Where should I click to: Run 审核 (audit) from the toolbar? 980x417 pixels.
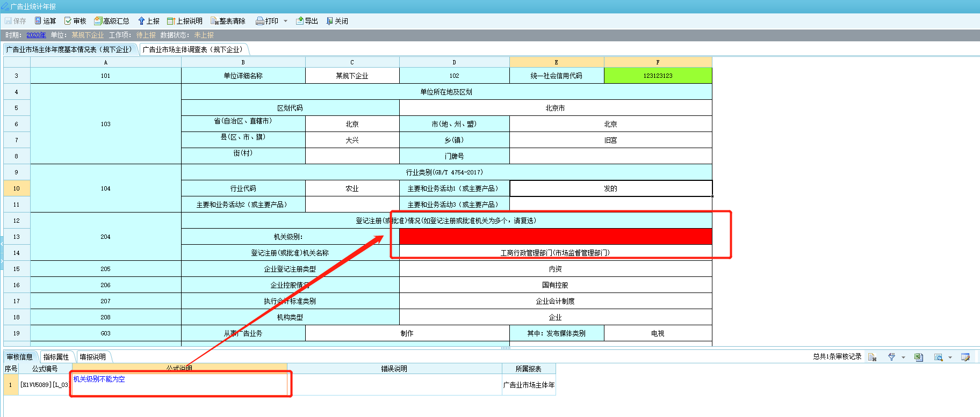click(x=75, y=21)
